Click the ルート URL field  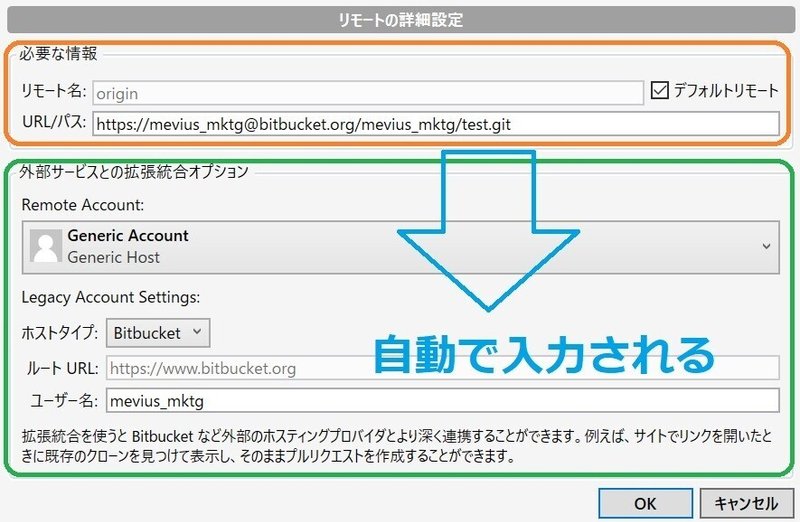tap(442, 368)
